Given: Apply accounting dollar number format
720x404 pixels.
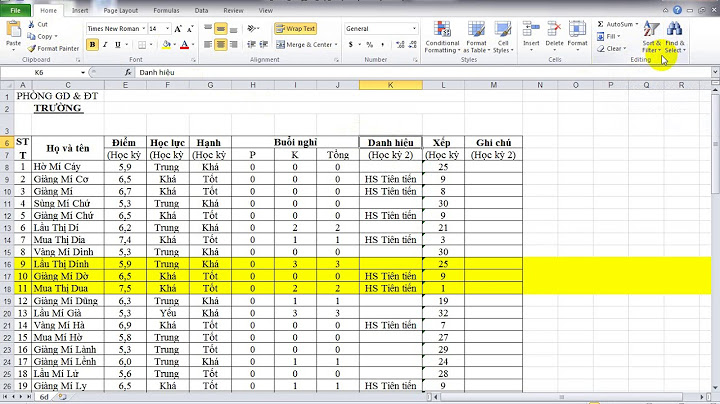Looking at the screenshot, I should point(351,45).
